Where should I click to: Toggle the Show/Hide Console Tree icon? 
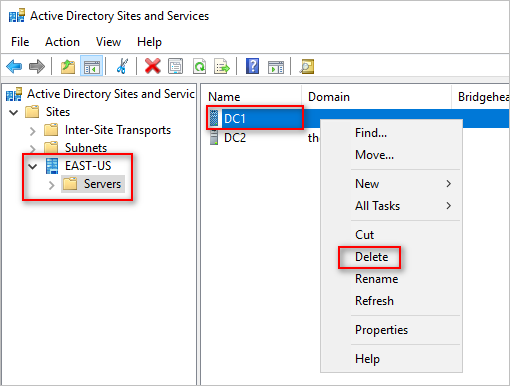[92, 66]
